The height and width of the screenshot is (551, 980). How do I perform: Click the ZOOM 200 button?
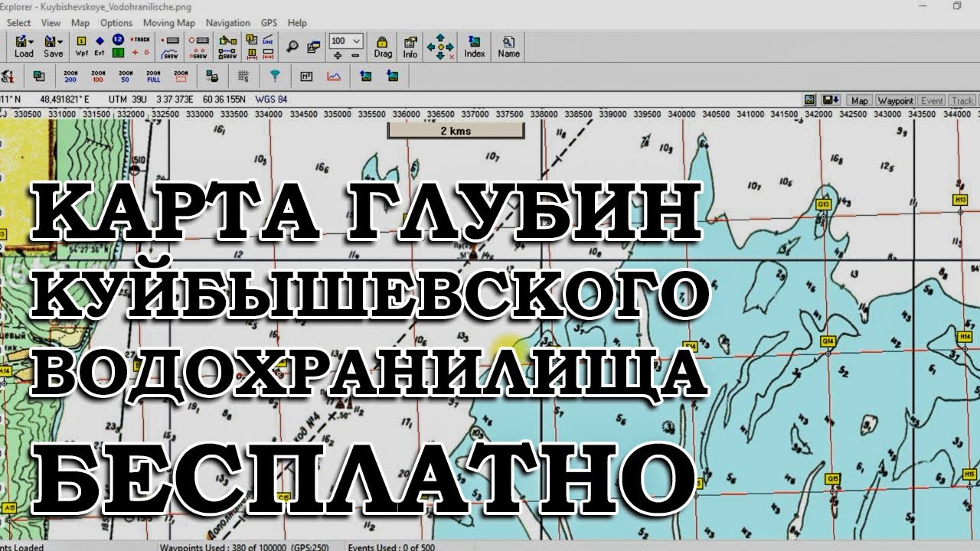click(70, 77)
